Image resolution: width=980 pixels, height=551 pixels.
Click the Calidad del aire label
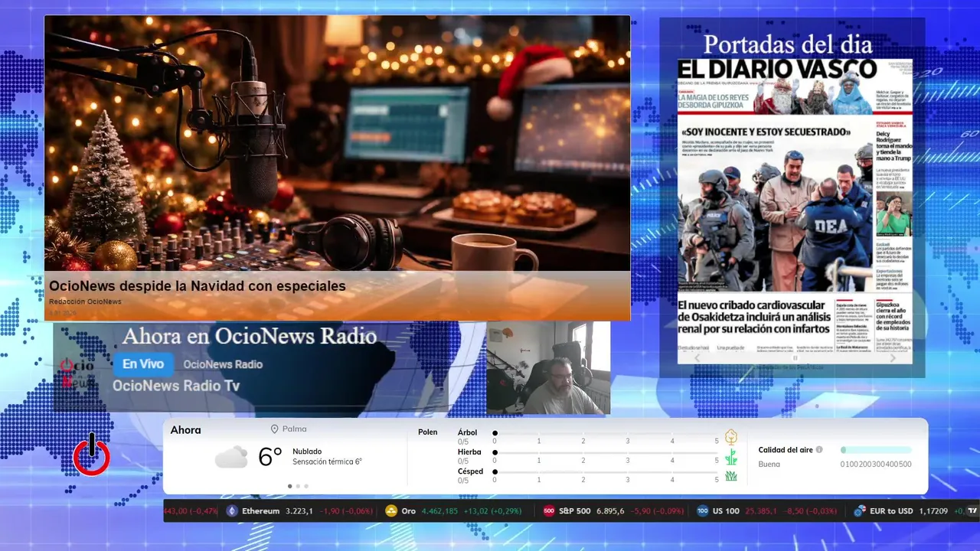786,450
